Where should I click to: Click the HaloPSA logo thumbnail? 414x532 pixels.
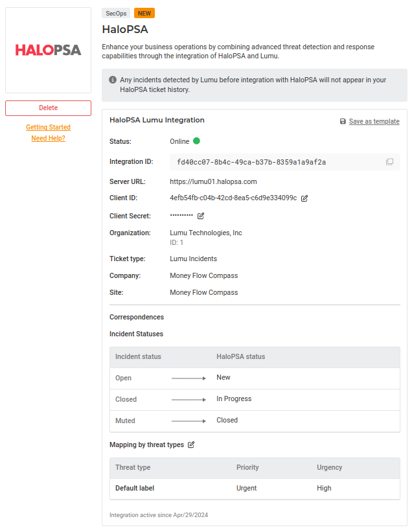point(48,51)
